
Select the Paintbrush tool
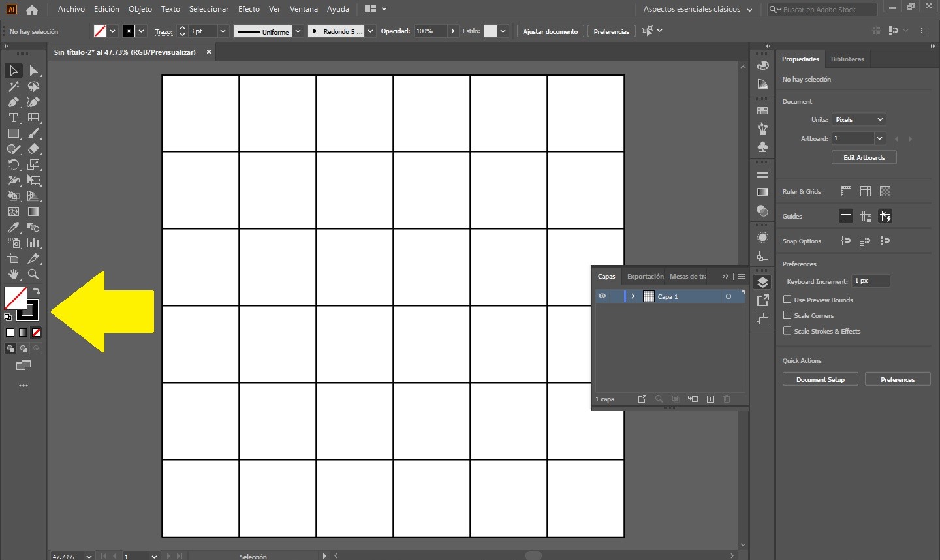(x=33, y=133)
